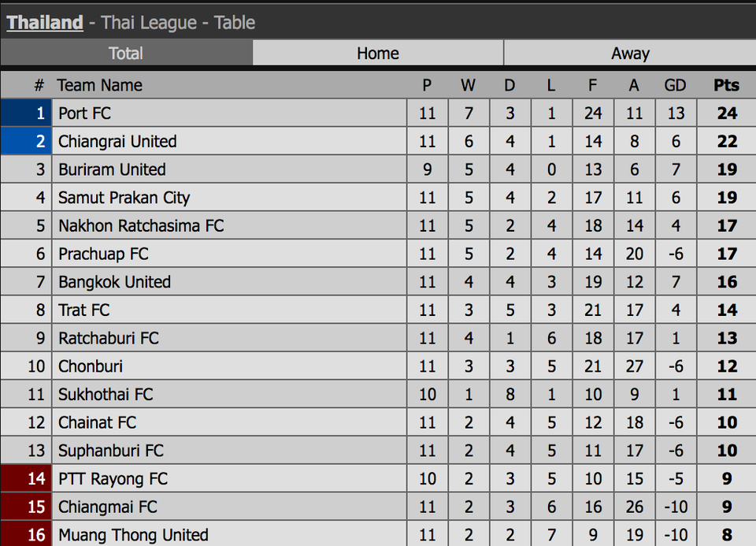Click the dark blue position 1 swatch
This screenshot has width=756, height=546.
[26, 113]
